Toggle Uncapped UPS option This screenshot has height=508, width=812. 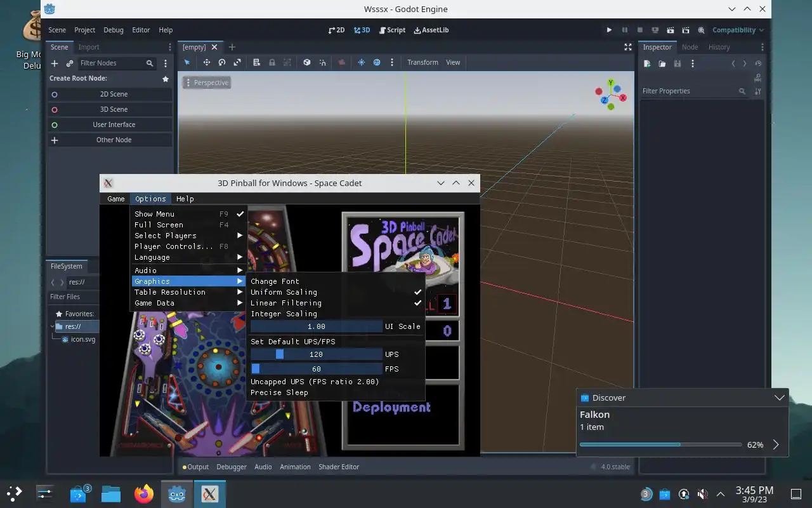pyautogui.click(x=336, y=382)
